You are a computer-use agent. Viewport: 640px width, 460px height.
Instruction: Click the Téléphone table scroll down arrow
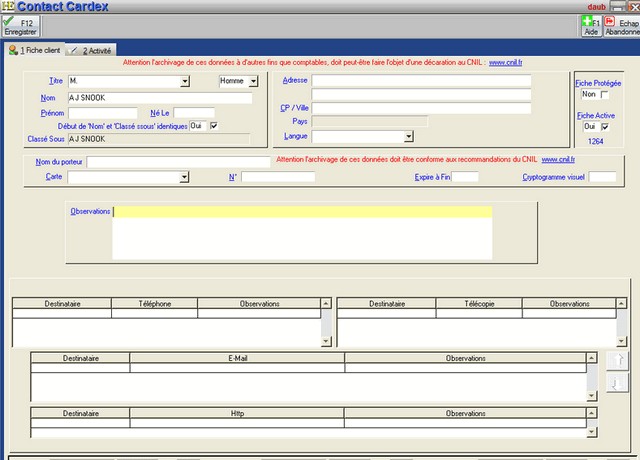coord(326,341)
